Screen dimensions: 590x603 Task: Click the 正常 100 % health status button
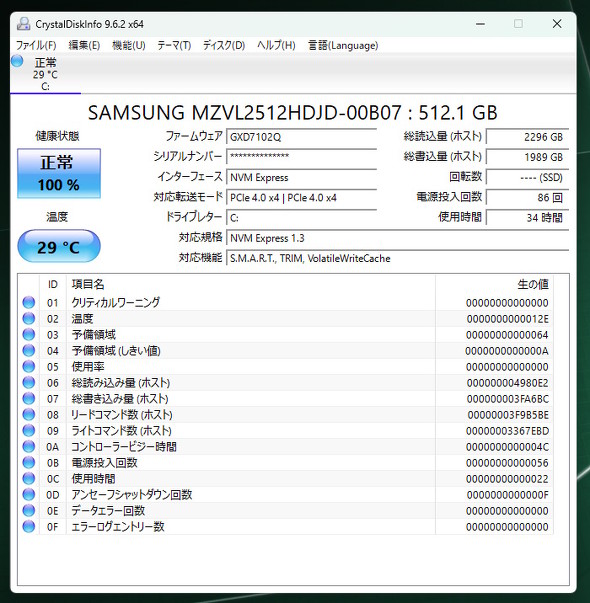[59, 173]
